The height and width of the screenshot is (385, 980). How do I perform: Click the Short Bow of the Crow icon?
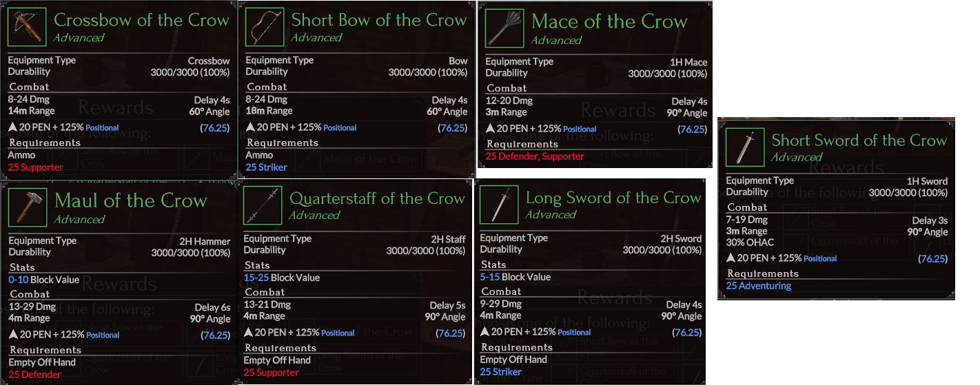point(265,27)
